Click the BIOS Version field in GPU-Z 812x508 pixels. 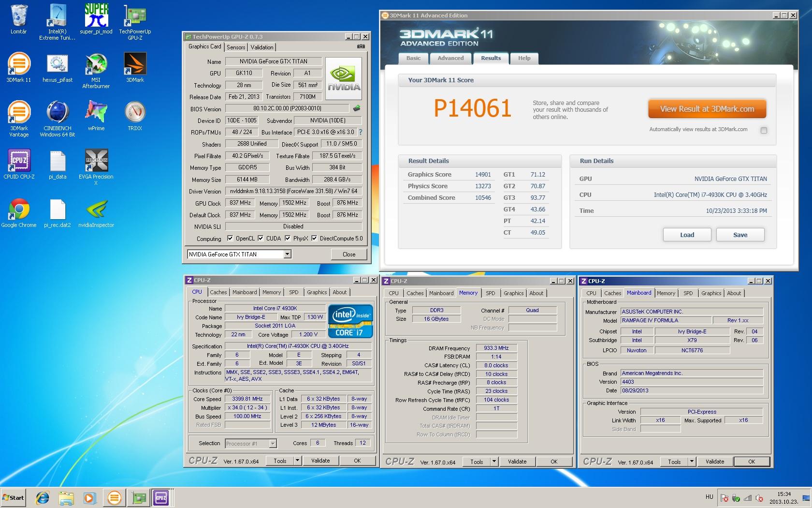pos(287,108)
